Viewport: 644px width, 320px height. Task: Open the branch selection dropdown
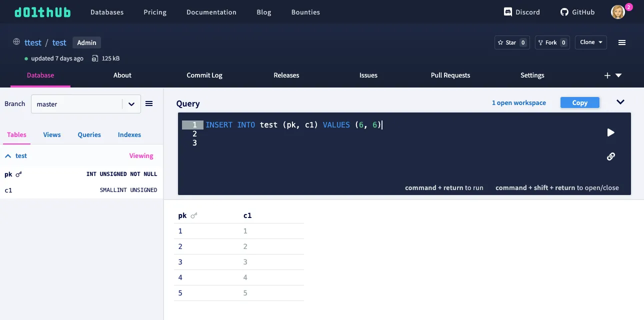131,103
